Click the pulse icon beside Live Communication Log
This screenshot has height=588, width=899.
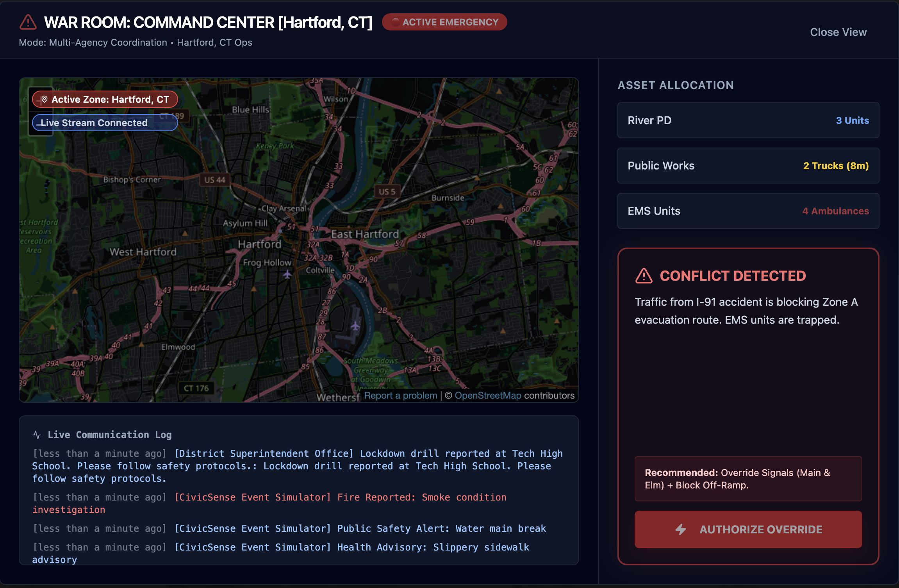[x=37, y=435]
